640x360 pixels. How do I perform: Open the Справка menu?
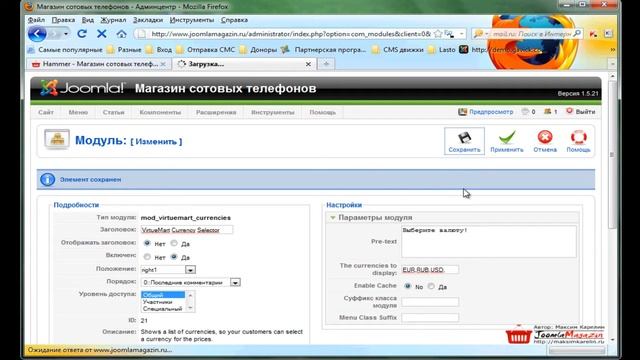point(234,20)
